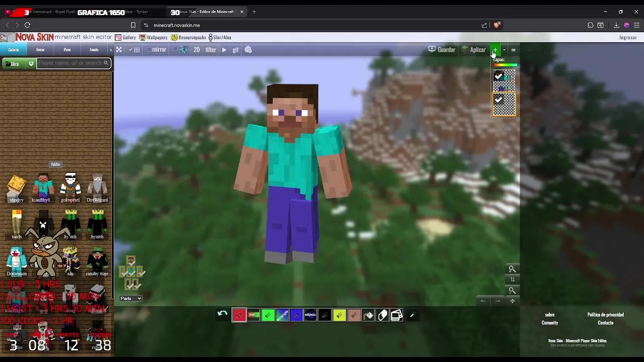Select the gokupixel skin thumbnail
Image resolution: width=644 pixels, height=362 pixels.
pos(70,189)
